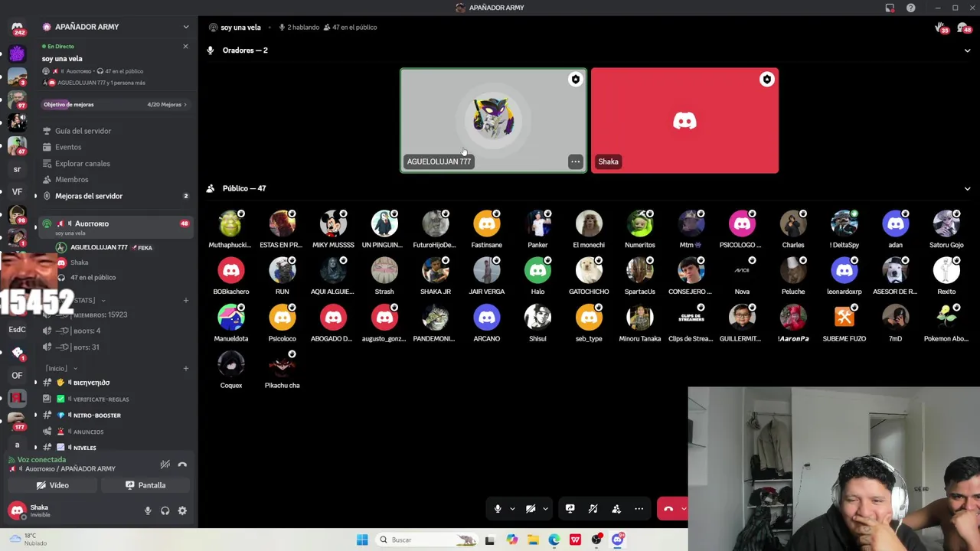This screenshot has height=551, width=980.
Task: Share screen with Pantalla button
Action: [x=145, y=485]
